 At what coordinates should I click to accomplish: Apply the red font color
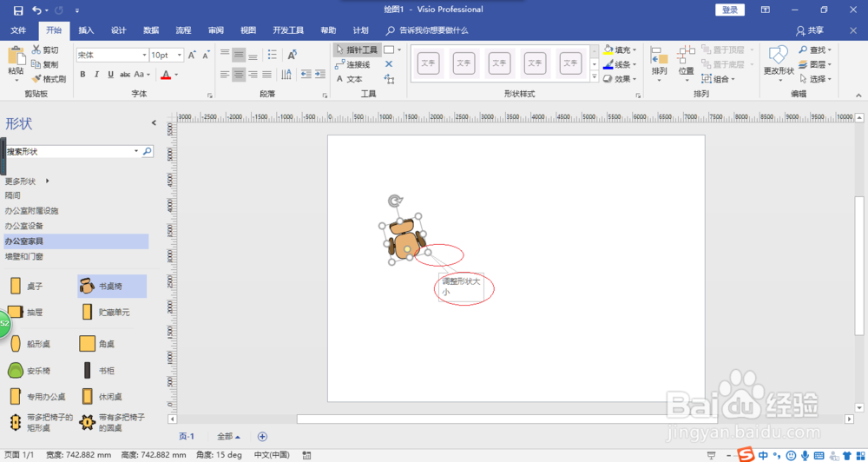166,74
